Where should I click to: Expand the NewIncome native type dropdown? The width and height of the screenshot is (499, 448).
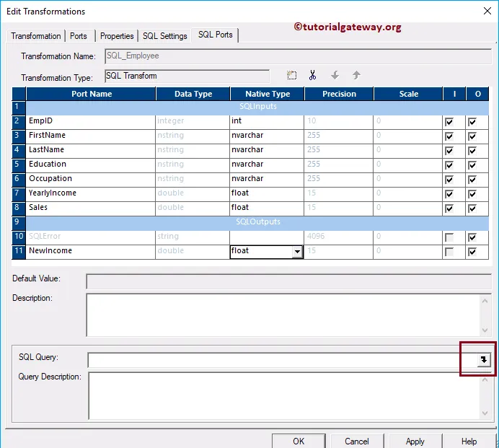297,252
